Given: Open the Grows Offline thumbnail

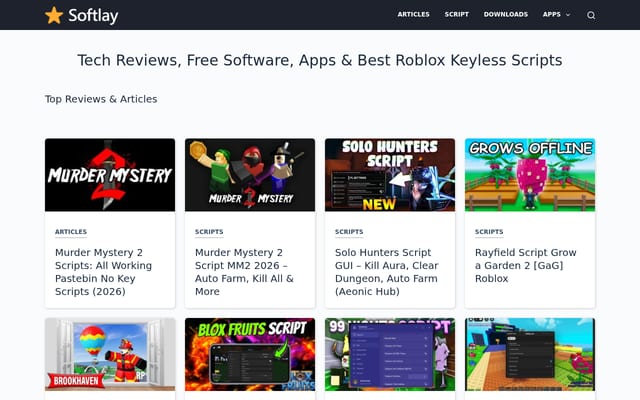Looking at the screenshot, I should [x=530, y=175].
